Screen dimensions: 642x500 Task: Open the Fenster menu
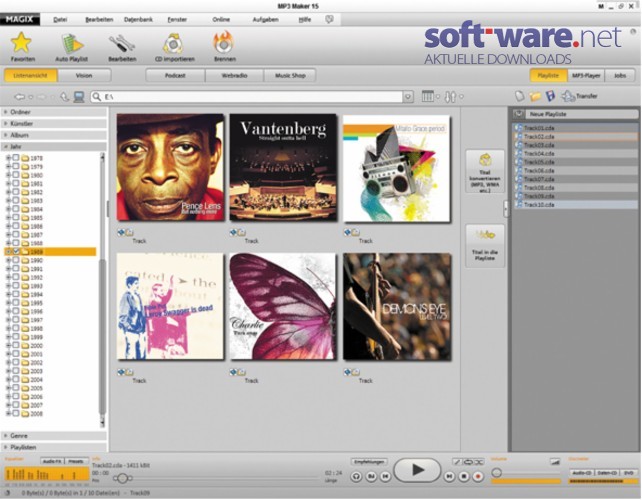tap(177, 19)
